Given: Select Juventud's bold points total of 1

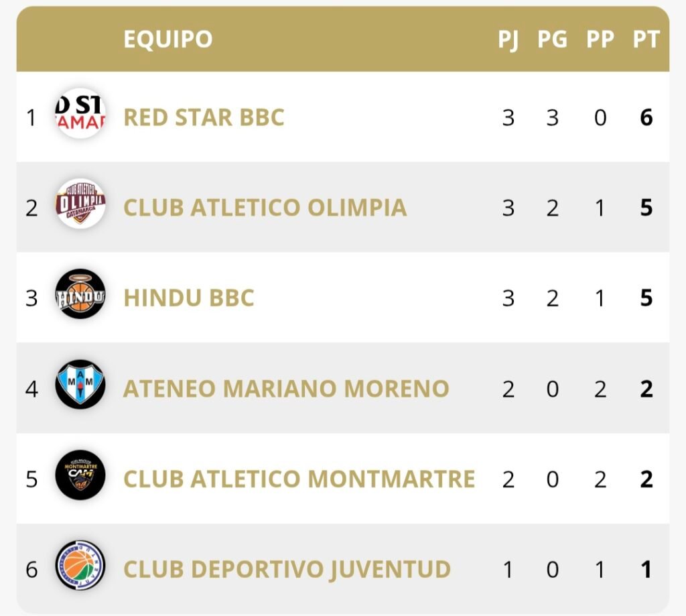Looking at the screenshot, I should 646,570.
